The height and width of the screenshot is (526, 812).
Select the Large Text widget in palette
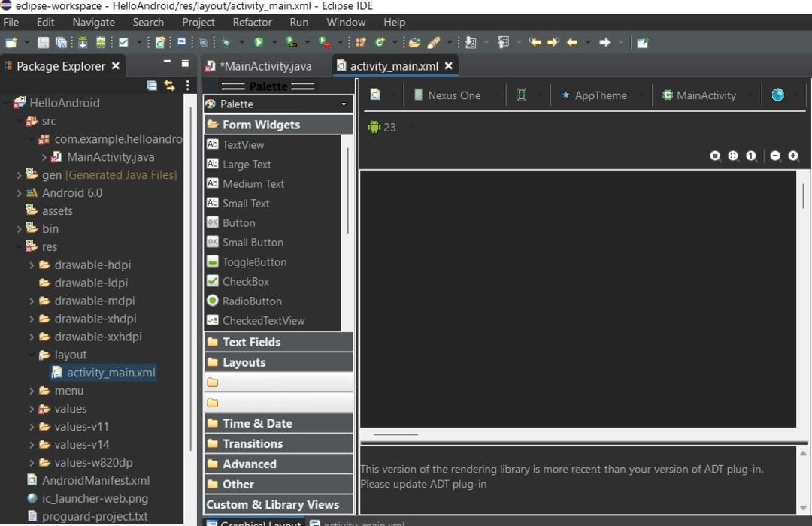[273, 164]
